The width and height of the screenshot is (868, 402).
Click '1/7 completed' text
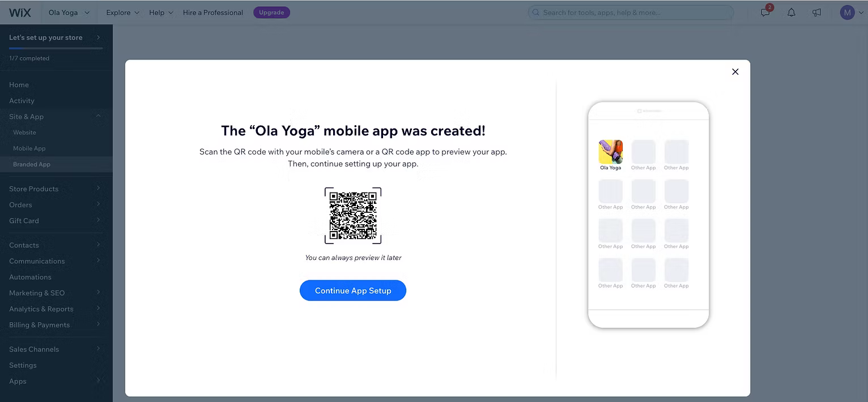(29, 58)
